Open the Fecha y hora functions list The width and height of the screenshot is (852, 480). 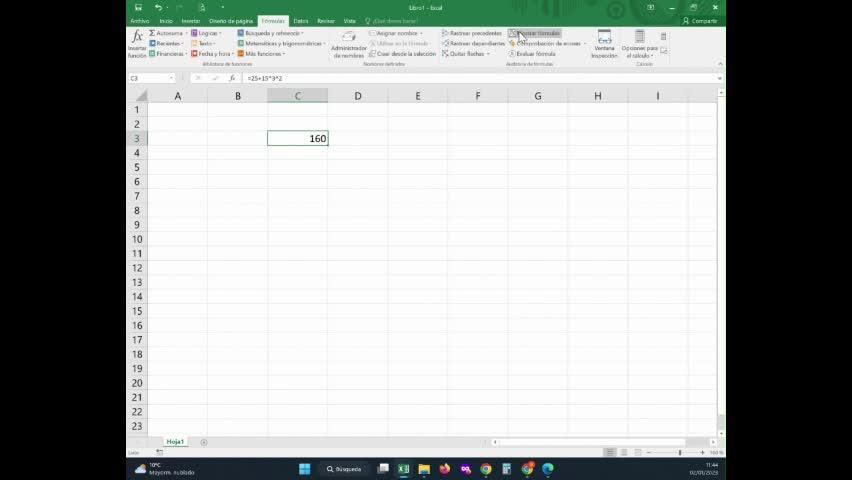coord(212,54)
